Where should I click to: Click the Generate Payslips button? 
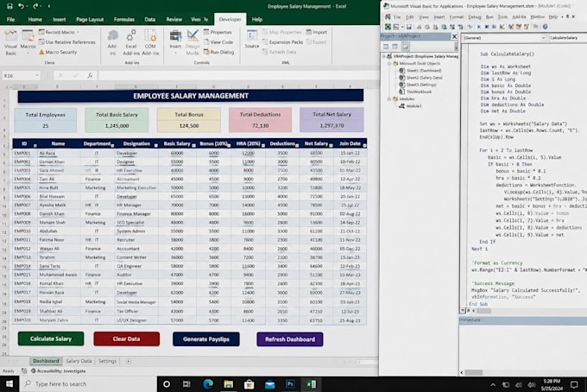(206, 339)
